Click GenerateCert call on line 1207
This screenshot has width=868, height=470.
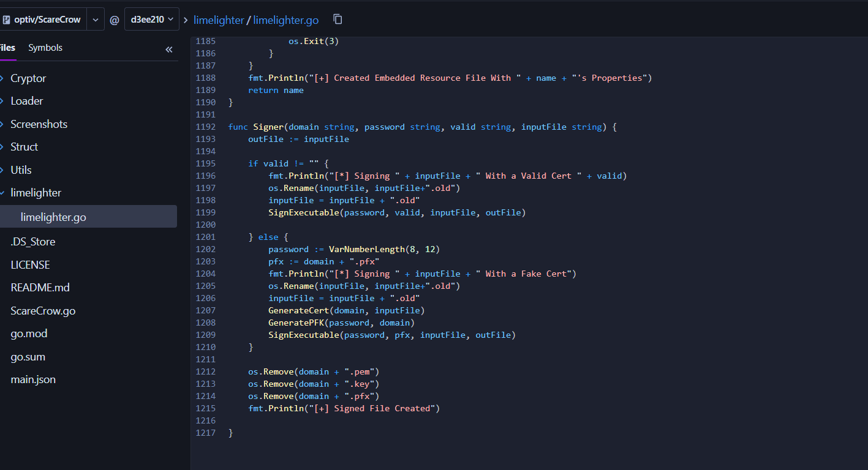298,310
